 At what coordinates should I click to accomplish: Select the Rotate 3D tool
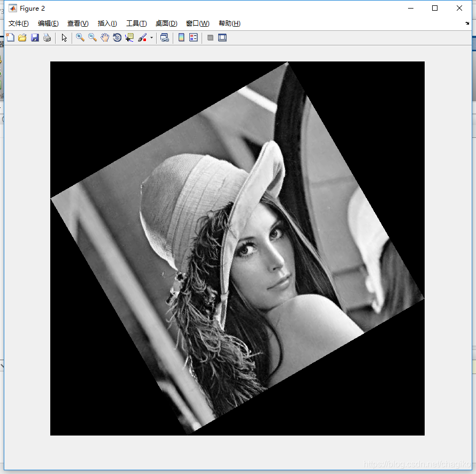[117, 37]
